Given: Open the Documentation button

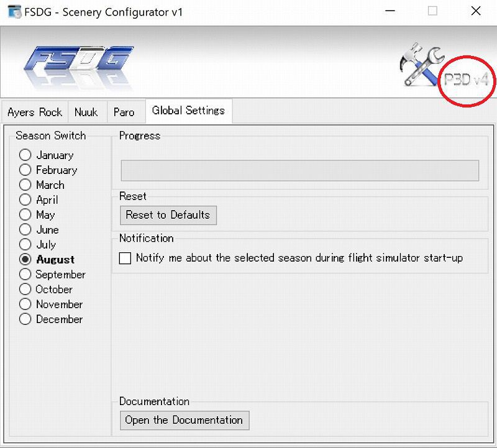Looking at the screenshot, I should pos(185,420).
